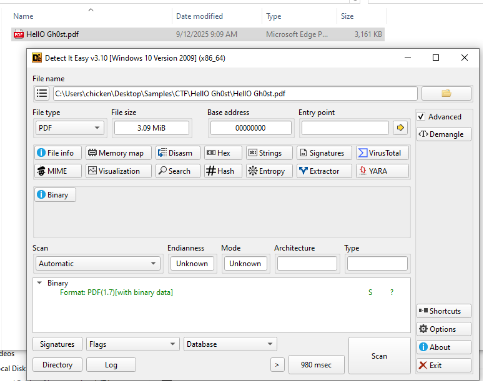Viewport: 483px width, 381px height.
Task: Click the Architecture field
Action: point(307,263)
